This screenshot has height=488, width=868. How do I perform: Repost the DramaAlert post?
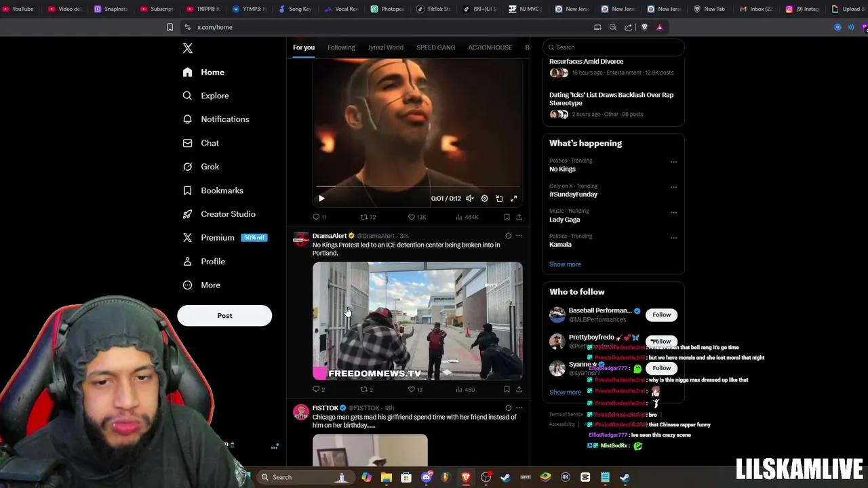(366, 389)
